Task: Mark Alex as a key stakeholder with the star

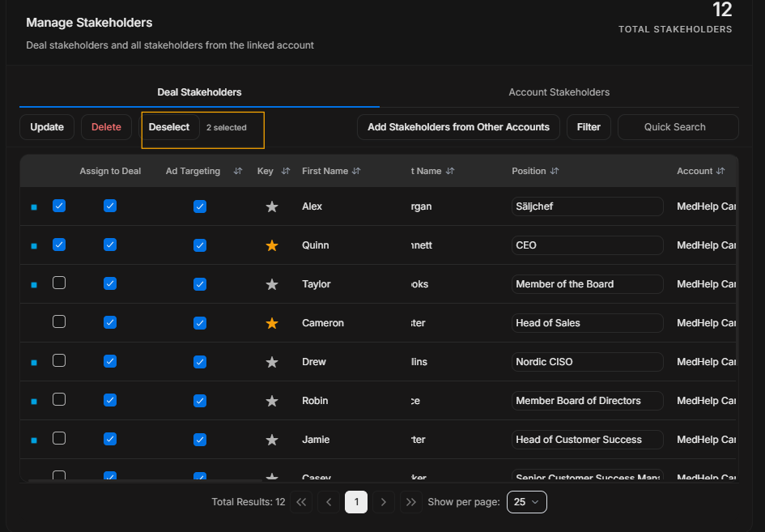Action: (x=272, y=206)
